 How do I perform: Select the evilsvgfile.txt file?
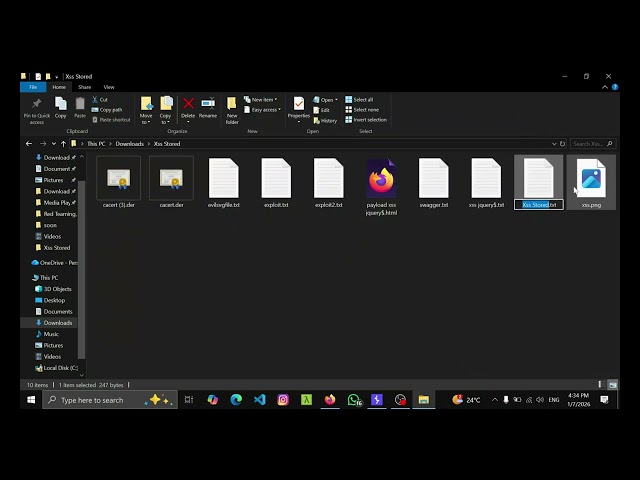coord(224,182)
